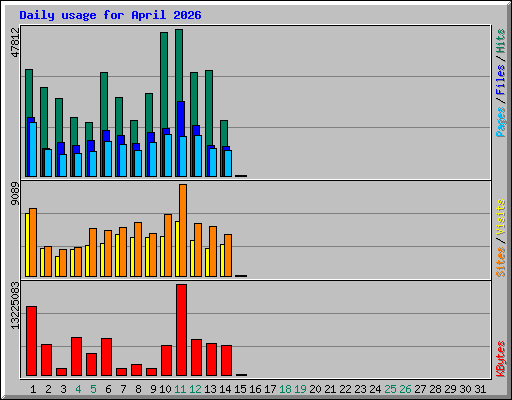Click day 4 on the x-axis
Screen dimensions: 512x400
click(x=78, y=389)
